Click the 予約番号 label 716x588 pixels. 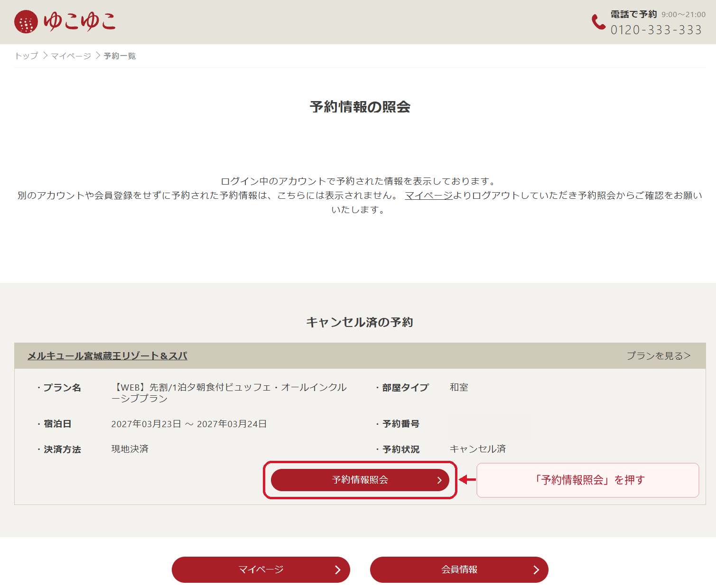[x=401, y=424]
